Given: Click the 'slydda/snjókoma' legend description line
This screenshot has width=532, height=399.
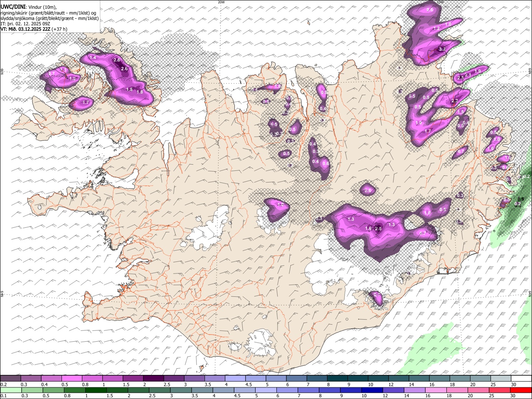Looking at the screenshot, I should tap(49, 18).
